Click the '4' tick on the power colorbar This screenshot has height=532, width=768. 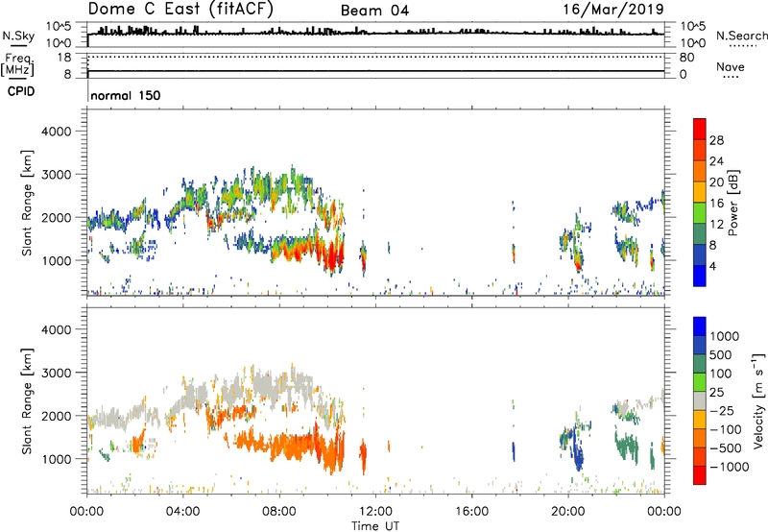point(712,266)
